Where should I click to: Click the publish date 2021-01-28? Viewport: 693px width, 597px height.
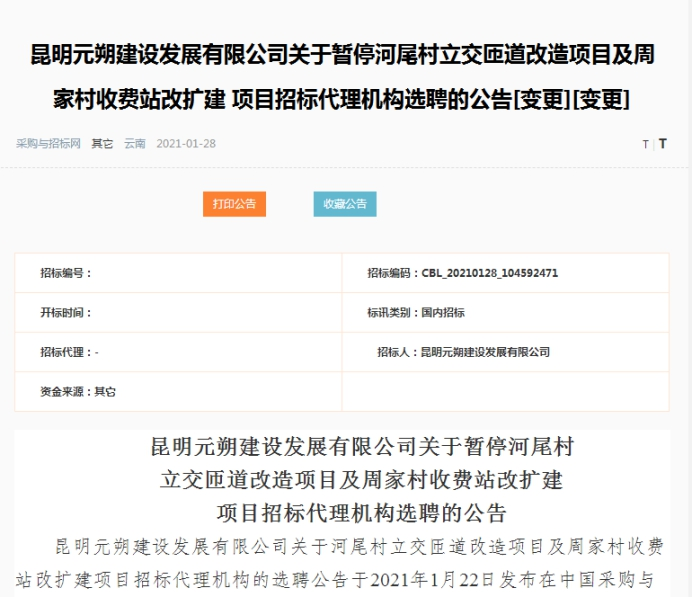click(x=186, y=144)
